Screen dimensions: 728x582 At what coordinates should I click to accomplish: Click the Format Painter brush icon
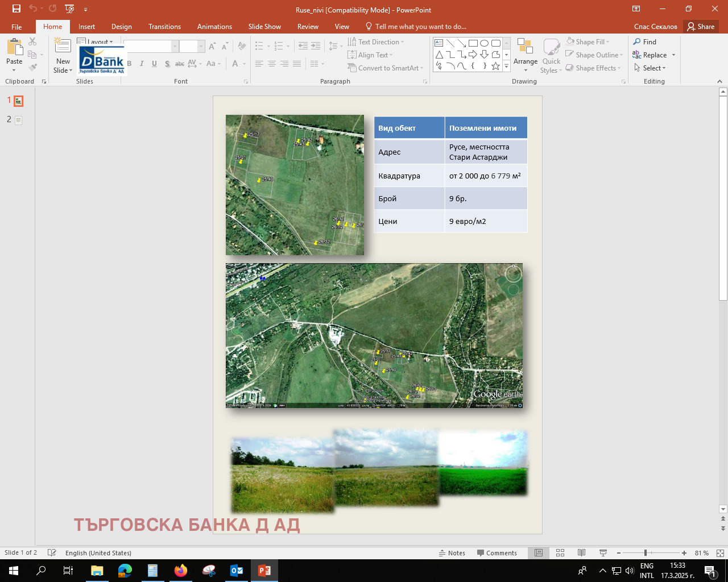coord(32,67)
